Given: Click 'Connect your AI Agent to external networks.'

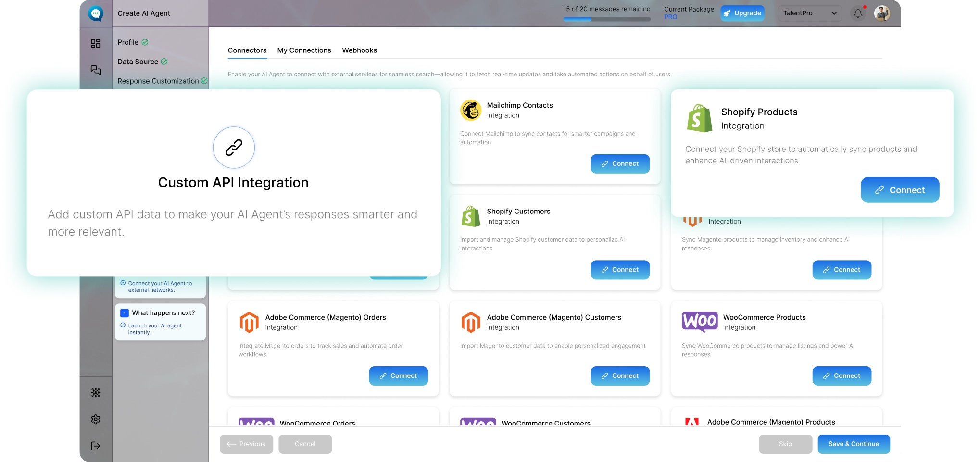Looking at the screenshot, I should coord(160,287).
